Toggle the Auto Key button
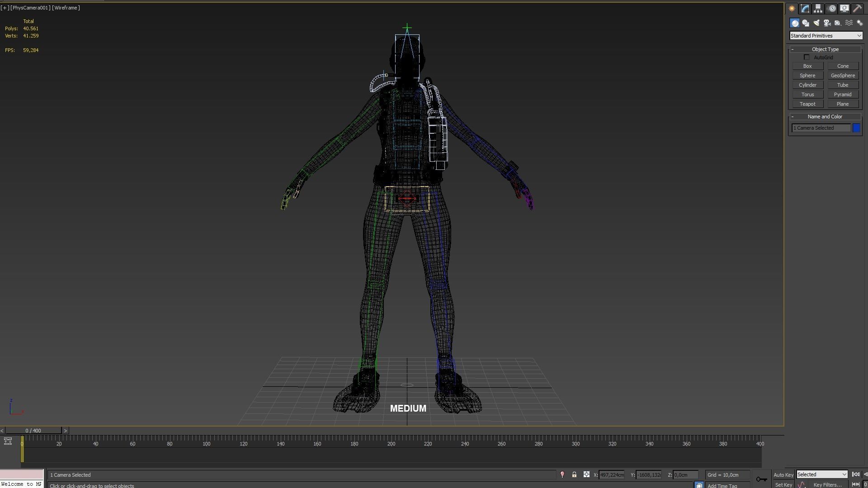The image size is (868, 488). pyautogui.click(x=783, y=475)
